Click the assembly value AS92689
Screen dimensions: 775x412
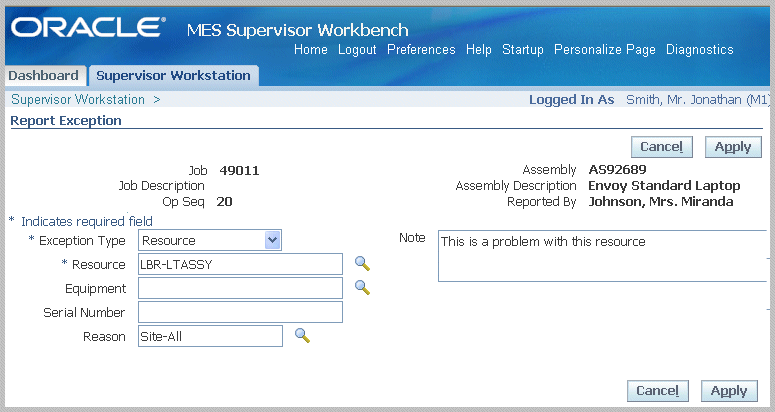[x=617, y=169]
